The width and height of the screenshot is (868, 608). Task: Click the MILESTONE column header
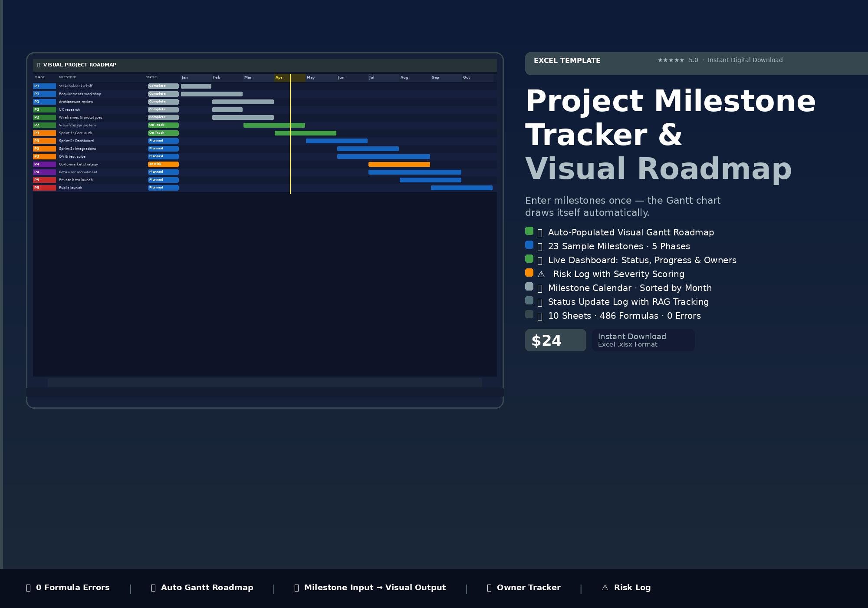68,77
